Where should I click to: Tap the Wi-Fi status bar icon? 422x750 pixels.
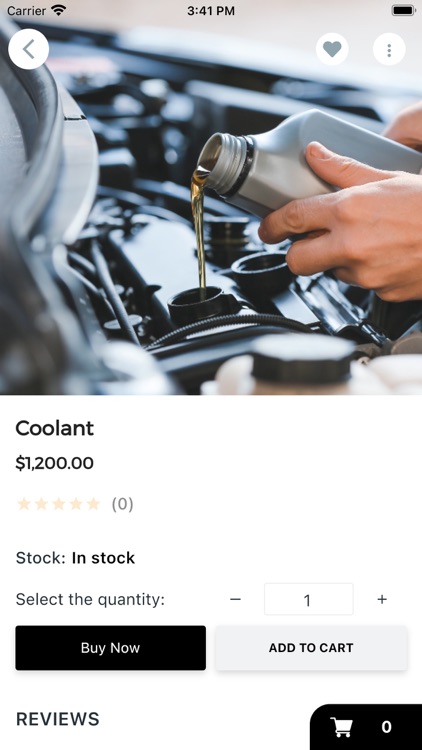(x=58, y=10)
